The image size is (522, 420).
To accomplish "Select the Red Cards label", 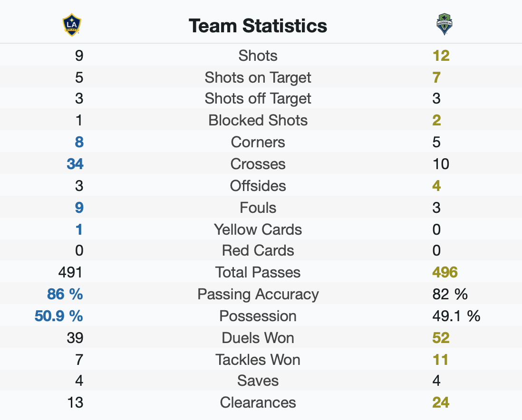I will (258, 250).
